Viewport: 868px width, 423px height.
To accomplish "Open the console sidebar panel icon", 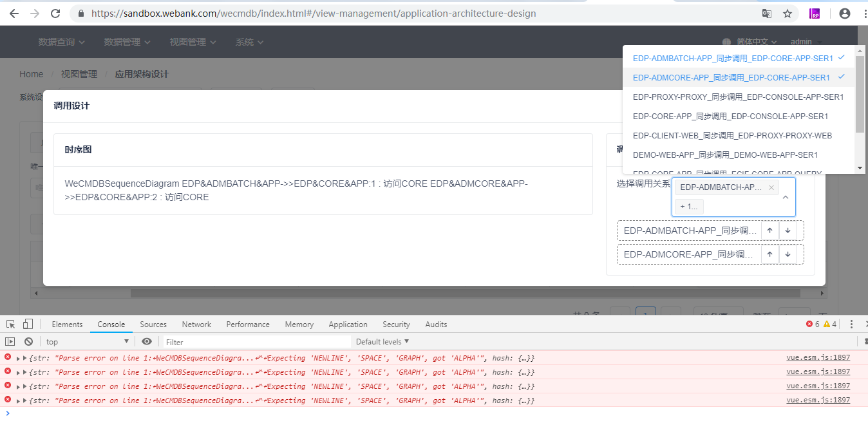I will coord(10,341).
